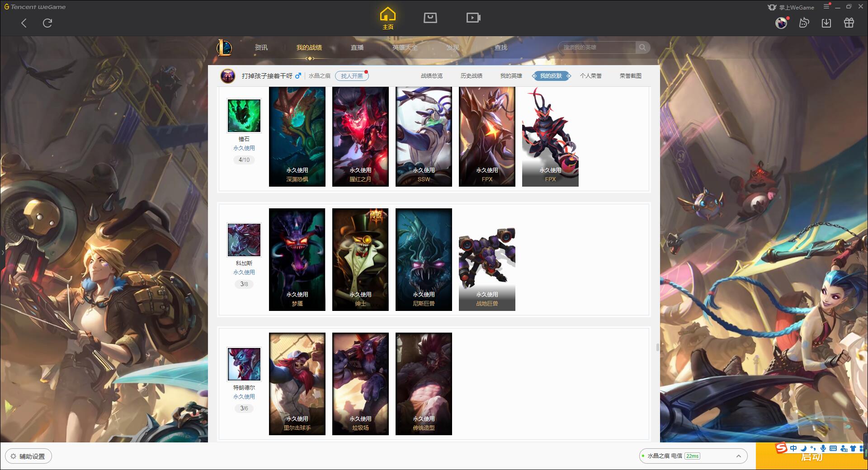The height and width of the screenshot is (470, 868).
Task: Switch to the 直播 tab
Action: click(357, 47)
